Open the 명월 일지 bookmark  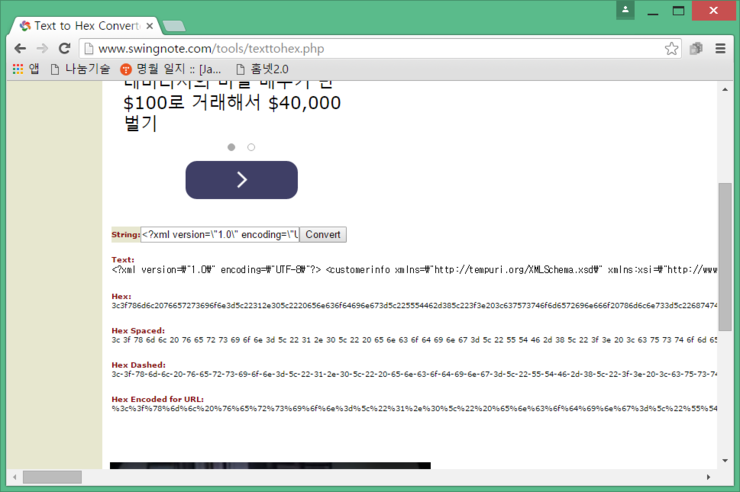[x=171, y=69]
